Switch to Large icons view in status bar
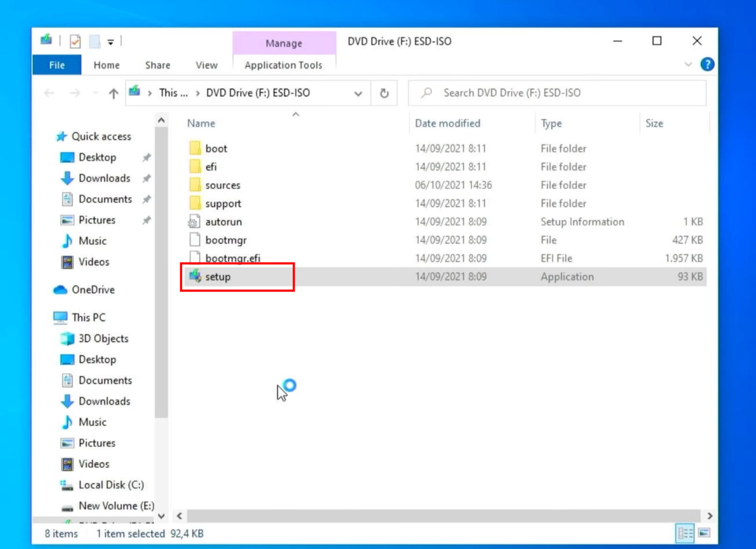Viewport: 756px width, 549px height. pos(704,533)
